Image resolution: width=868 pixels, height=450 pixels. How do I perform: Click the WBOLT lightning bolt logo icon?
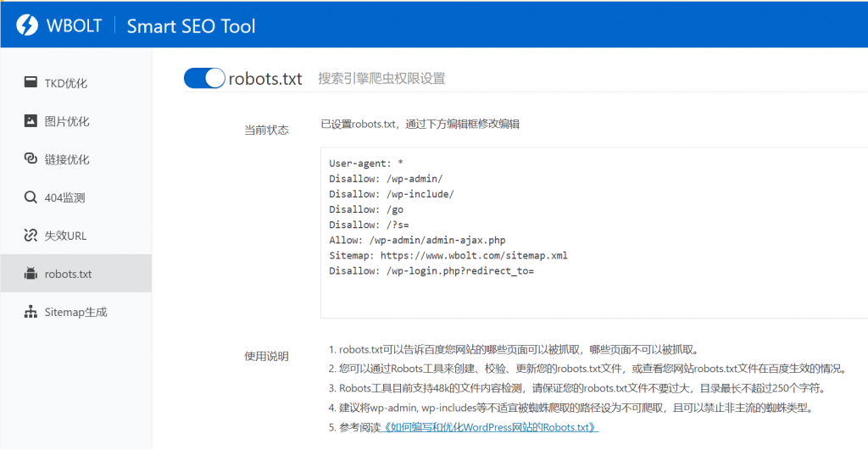click(x=27, y=25)
